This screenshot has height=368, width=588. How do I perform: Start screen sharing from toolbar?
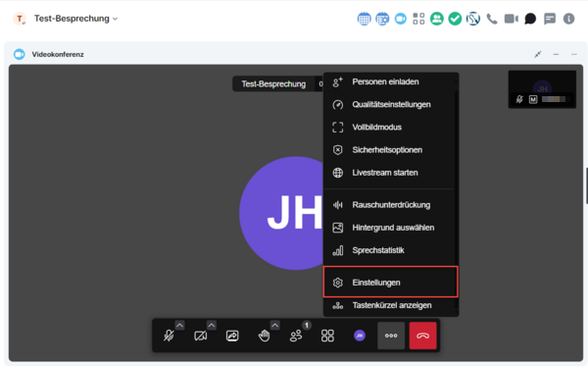(232, 336)
